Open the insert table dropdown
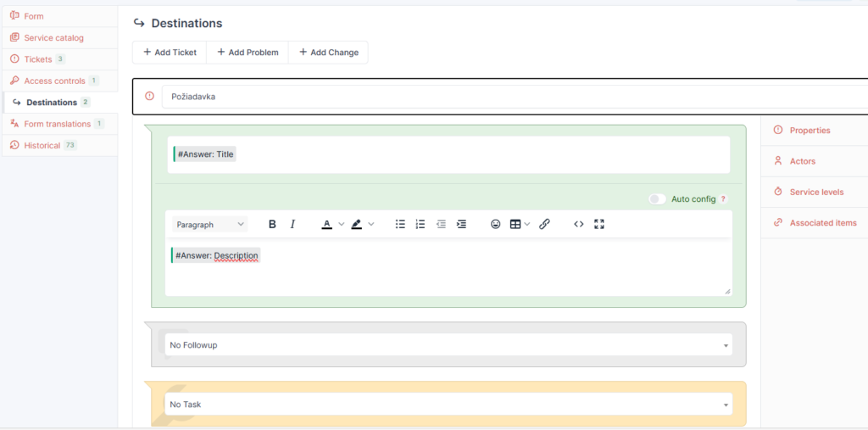The height and width of the screenshot is (430, 868). pos(520,224)
